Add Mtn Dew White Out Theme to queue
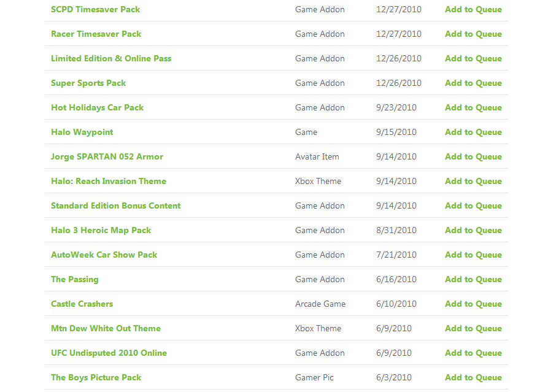 point(473,328)
